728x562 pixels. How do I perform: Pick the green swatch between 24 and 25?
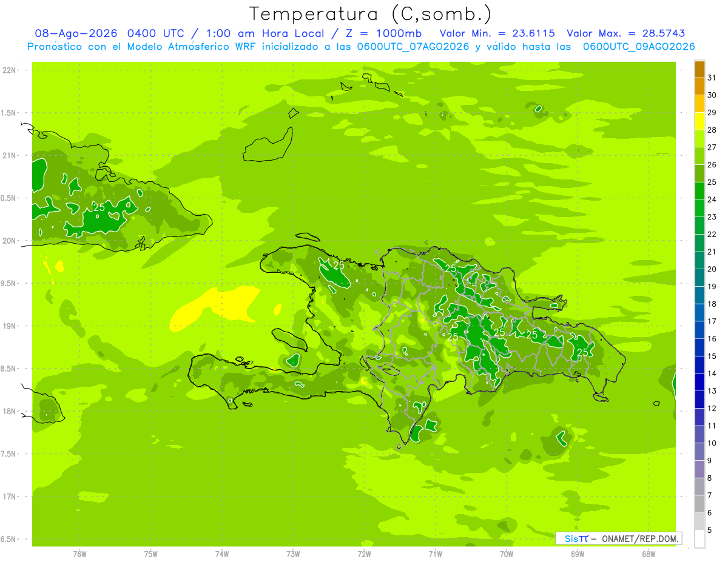click(699, 190)
